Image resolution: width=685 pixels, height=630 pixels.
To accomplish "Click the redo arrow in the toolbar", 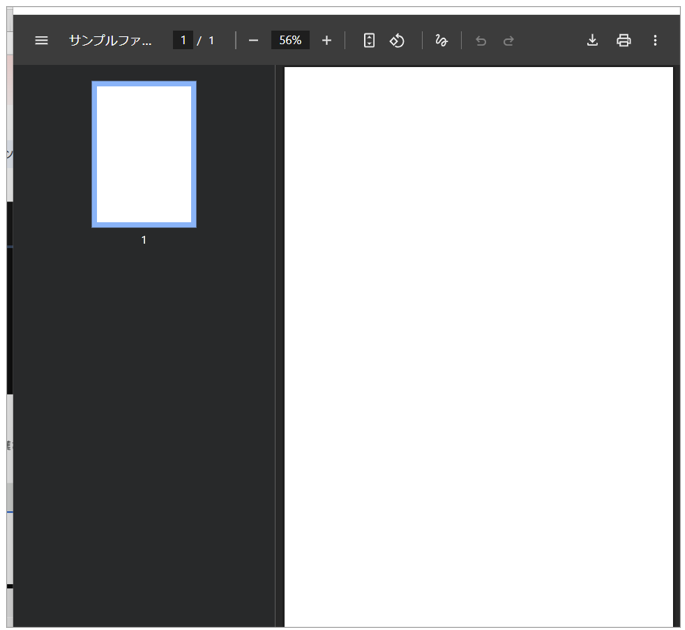I will click(x=508, y=41).
